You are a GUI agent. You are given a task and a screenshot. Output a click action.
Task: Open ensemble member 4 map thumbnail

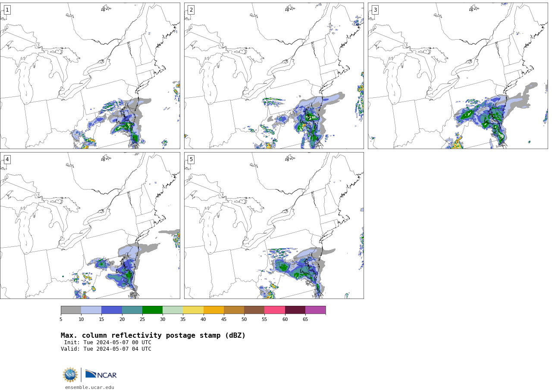tap(90, 225)
